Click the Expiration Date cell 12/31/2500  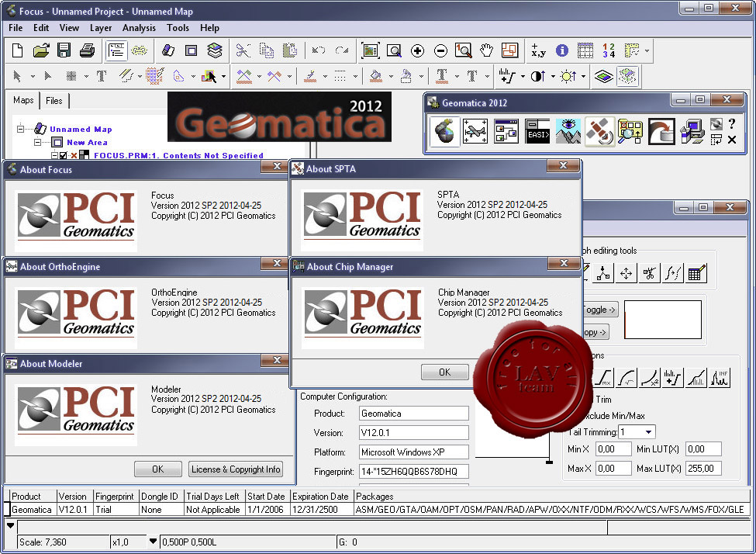321,509
